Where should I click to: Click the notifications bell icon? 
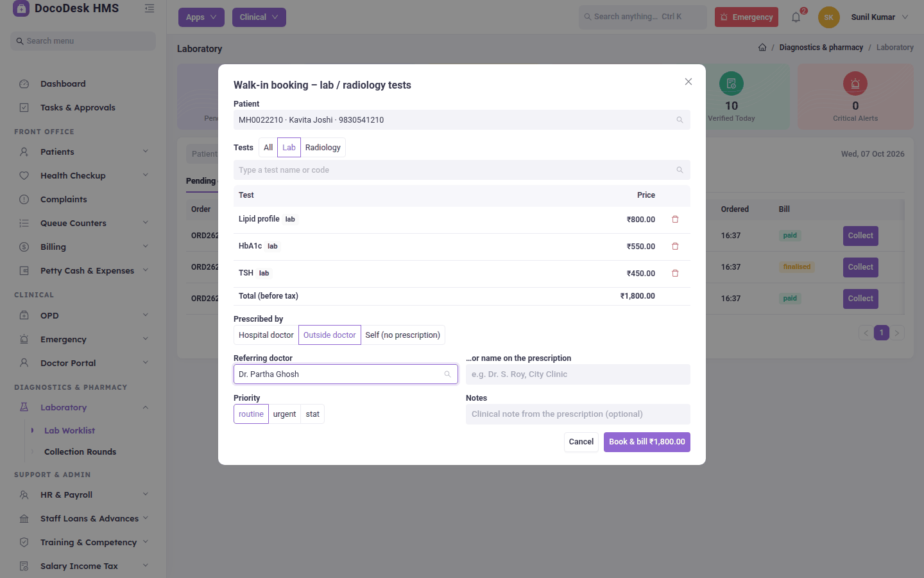(796, 17)
